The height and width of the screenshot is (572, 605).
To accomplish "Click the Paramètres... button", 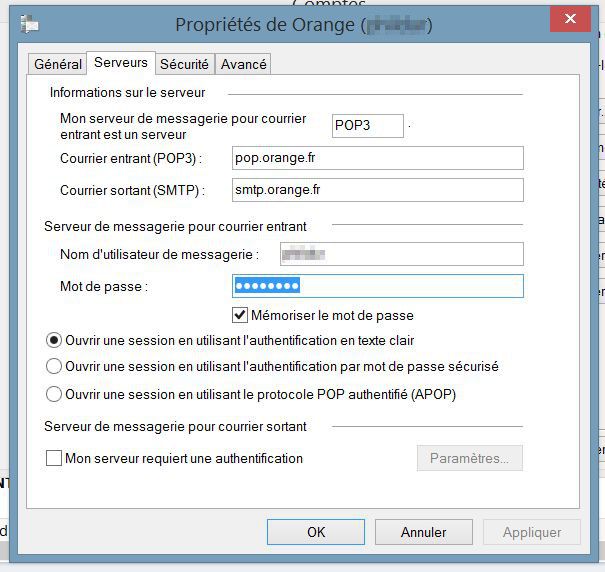I will pos(469,458).
